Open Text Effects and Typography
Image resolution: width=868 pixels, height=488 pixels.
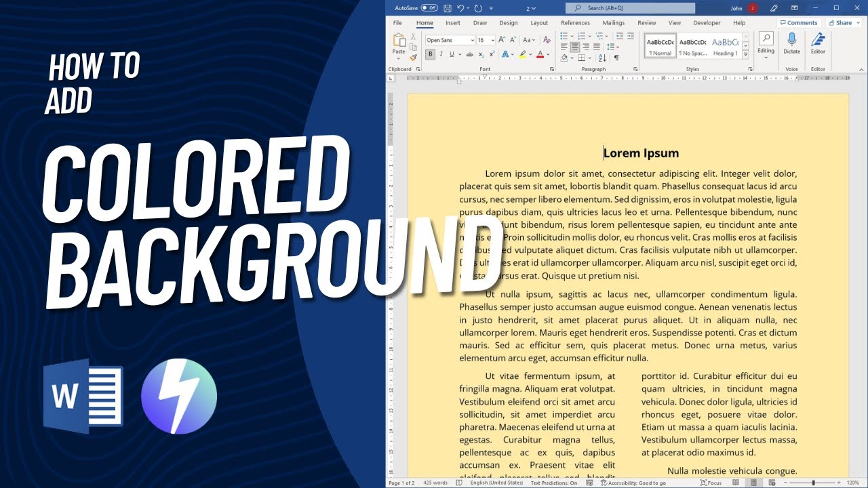click(504, 54)
